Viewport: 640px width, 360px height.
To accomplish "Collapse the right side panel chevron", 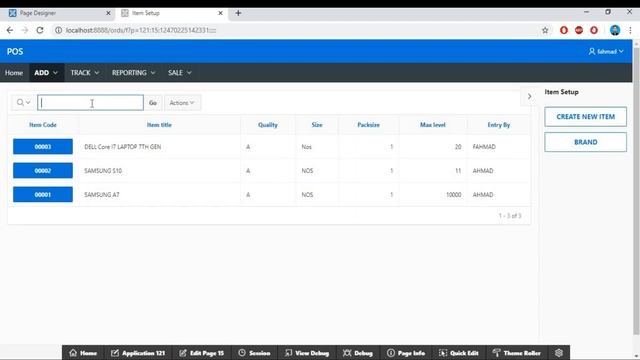I will point(529,96).
